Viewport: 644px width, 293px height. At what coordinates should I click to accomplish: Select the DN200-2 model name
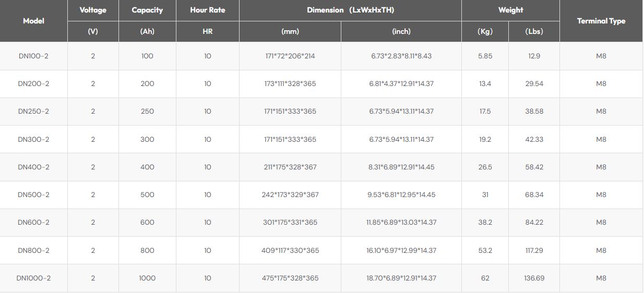tap(33, 83)
